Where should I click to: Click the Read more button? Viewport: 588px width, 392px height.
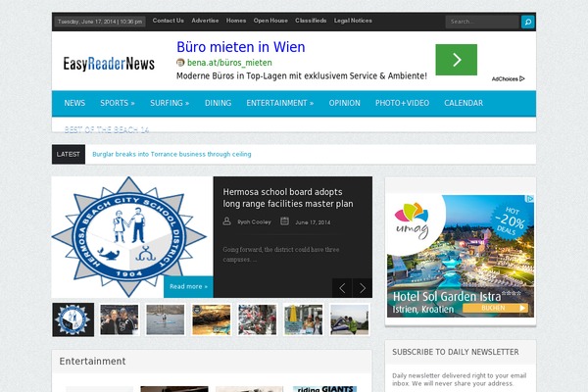coord(188,286)
